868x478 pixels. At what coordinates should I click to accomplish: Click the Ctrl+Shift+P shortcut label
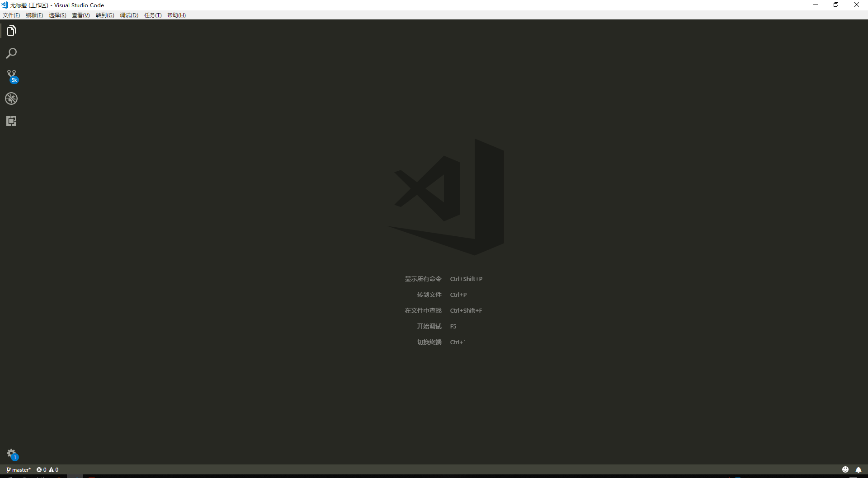pos(466,279)
